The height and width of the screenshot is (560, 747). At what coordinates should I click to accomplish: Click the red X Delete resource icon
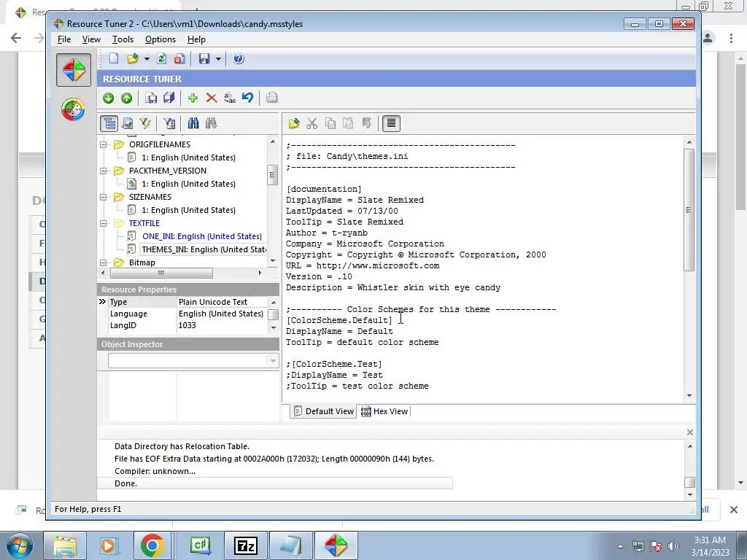[x=212, y=98]
